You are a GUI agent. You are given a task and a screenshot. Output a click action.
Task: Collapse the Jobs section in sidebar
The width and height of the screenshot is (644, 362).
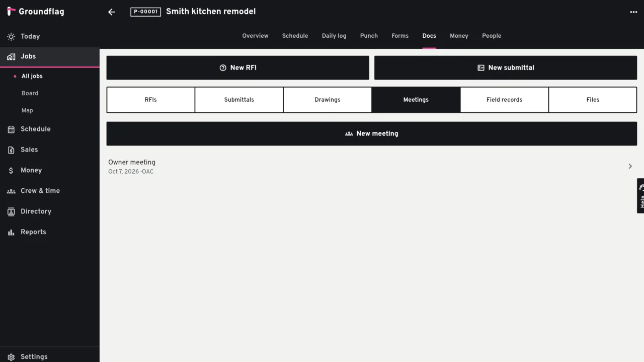(x=49, y=57)
